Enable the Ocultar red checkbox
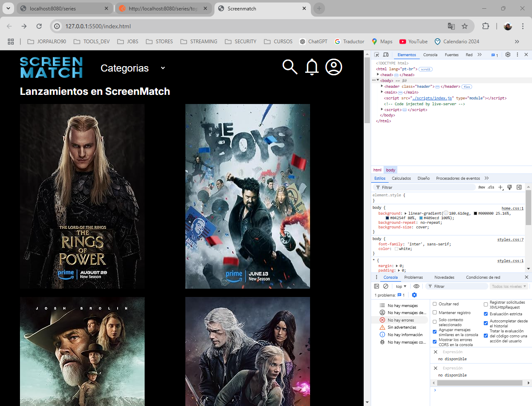The height and width of the screenshot is (406, 532). point(435,304)
